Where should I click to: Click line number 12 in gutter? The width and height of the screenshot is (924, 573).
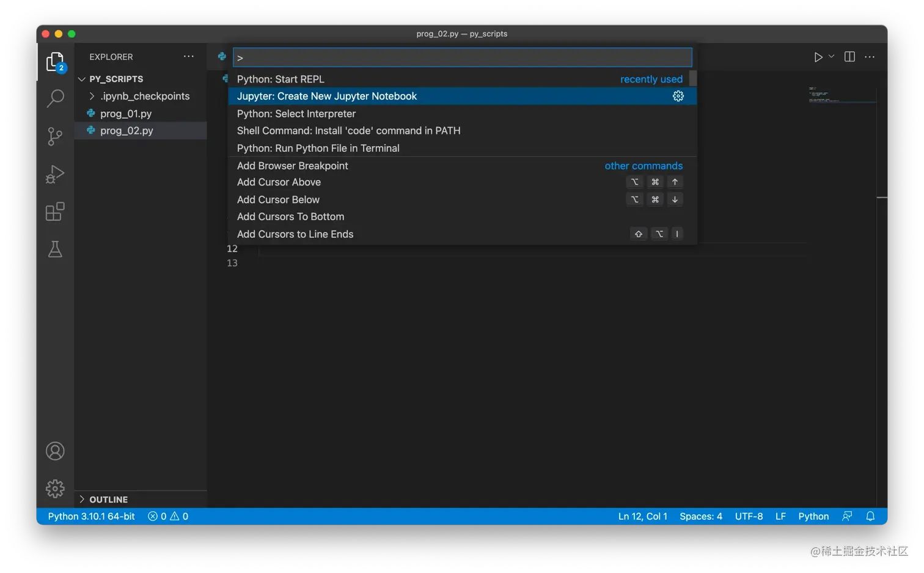click(232, 249)
